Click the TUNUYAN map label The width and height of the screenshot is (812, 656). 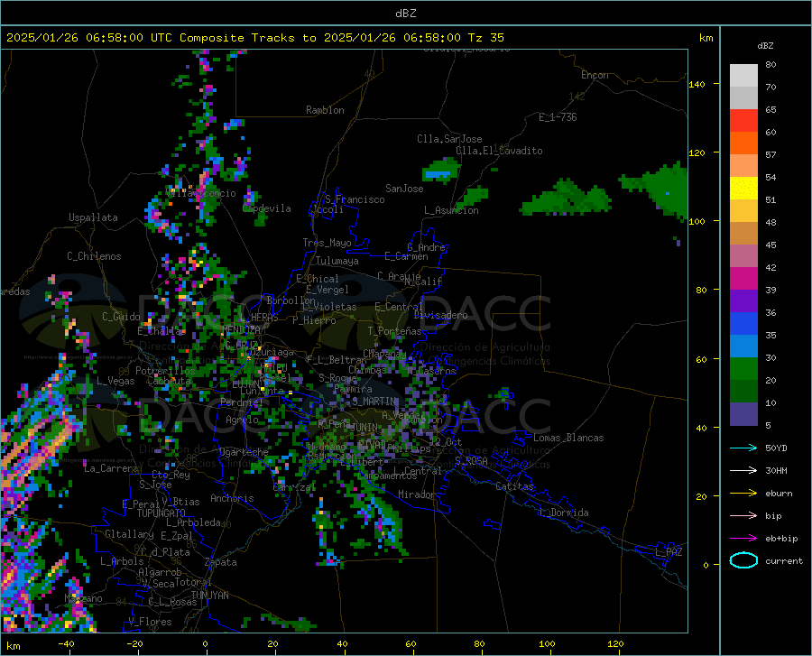209,596
